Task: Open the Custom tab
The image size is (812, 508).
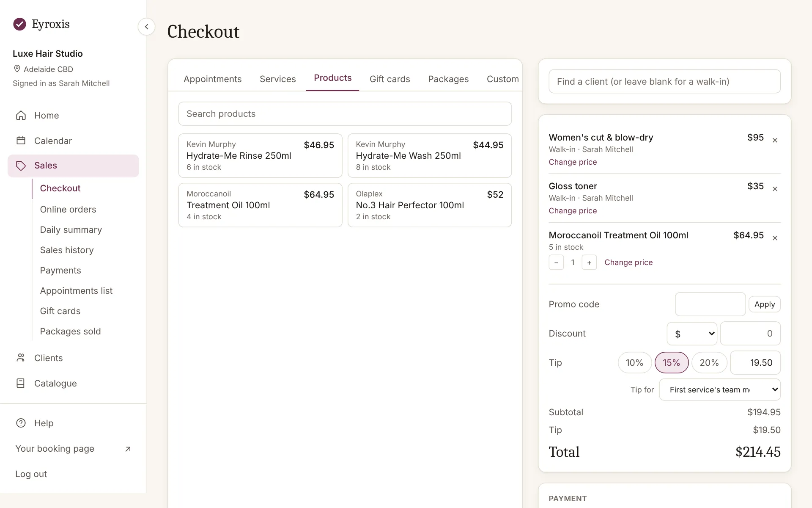Action: (x=502, y=79)
